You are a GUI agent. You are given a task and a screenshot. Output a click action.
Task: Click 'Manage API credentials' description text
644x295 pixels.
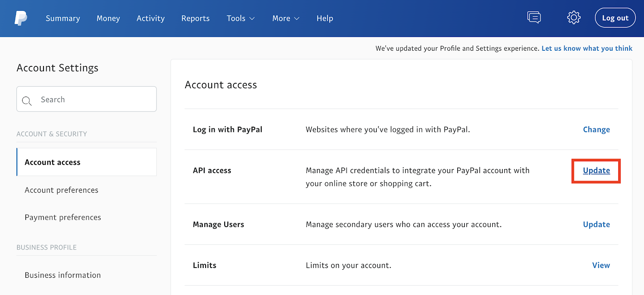coord(418,177)
